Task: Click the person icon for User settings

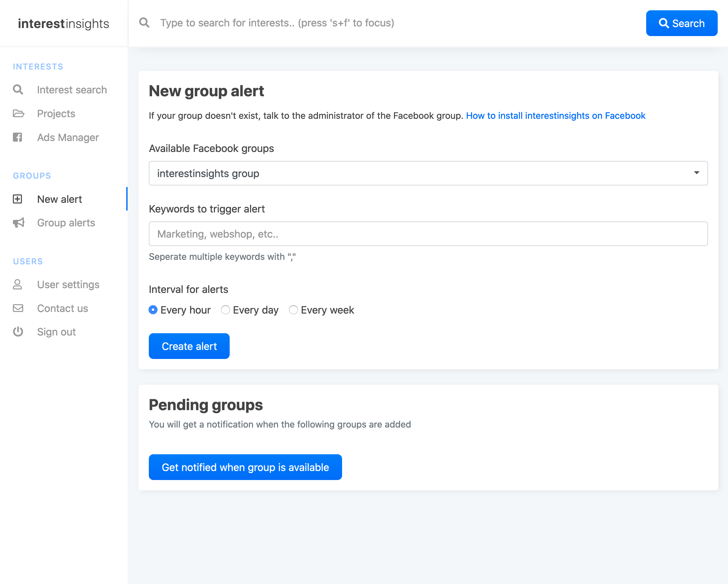Action: (18, 284)
